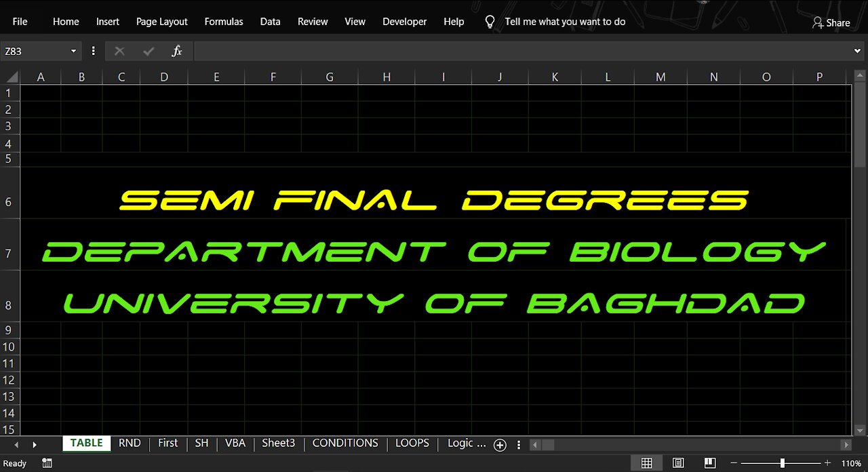Open the Help tab
The width and height of the screenshot is (868, 472).
[x=454, y=22]
